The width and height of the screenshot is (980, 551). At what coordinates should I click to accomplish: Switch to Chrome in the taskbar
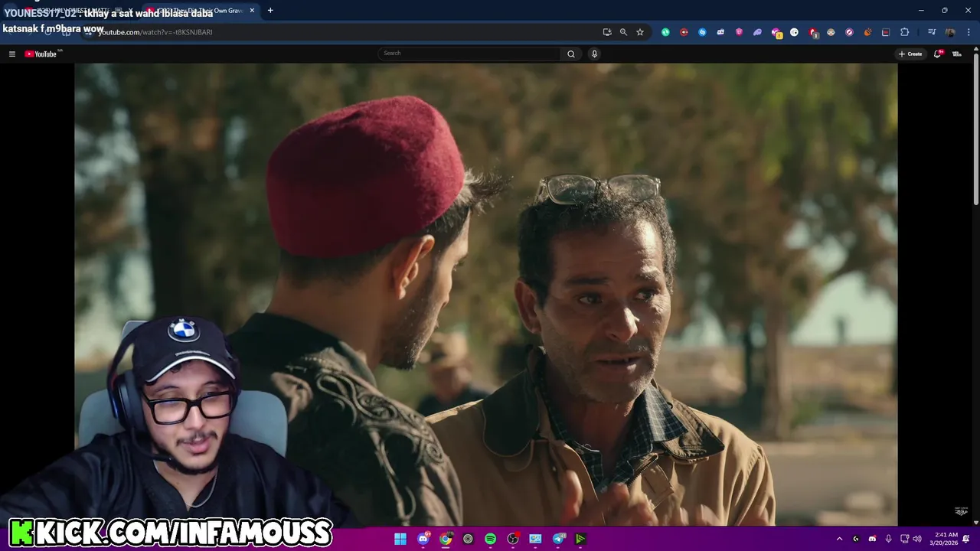point(446,539)
